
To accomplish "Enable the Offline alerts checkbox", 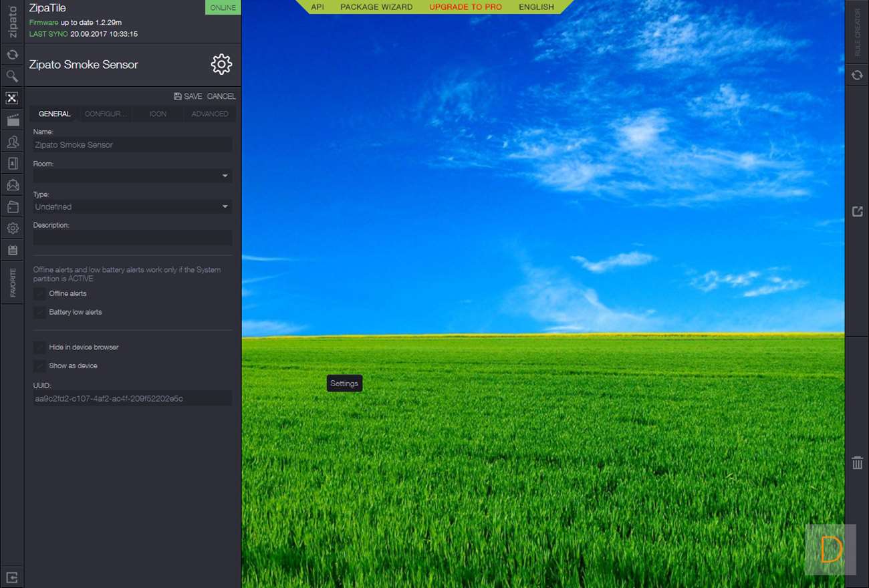I will click(40, 294).
